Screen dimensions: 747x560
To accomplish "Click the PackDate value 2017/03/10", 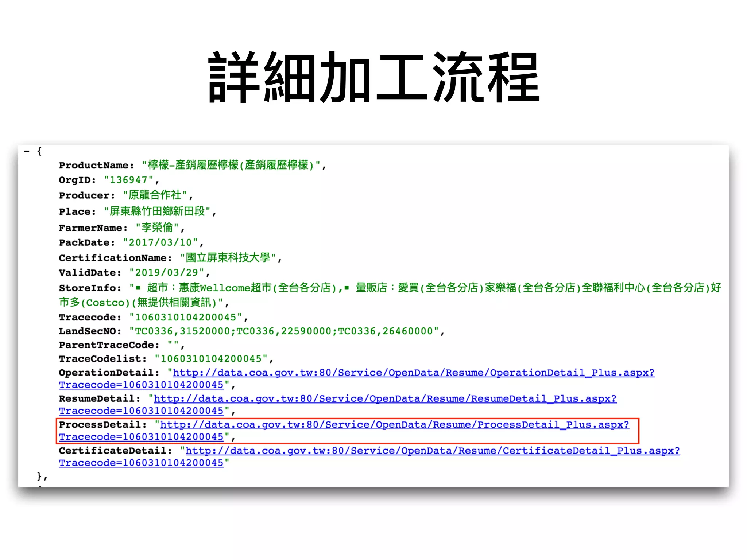I will [160, 243].
